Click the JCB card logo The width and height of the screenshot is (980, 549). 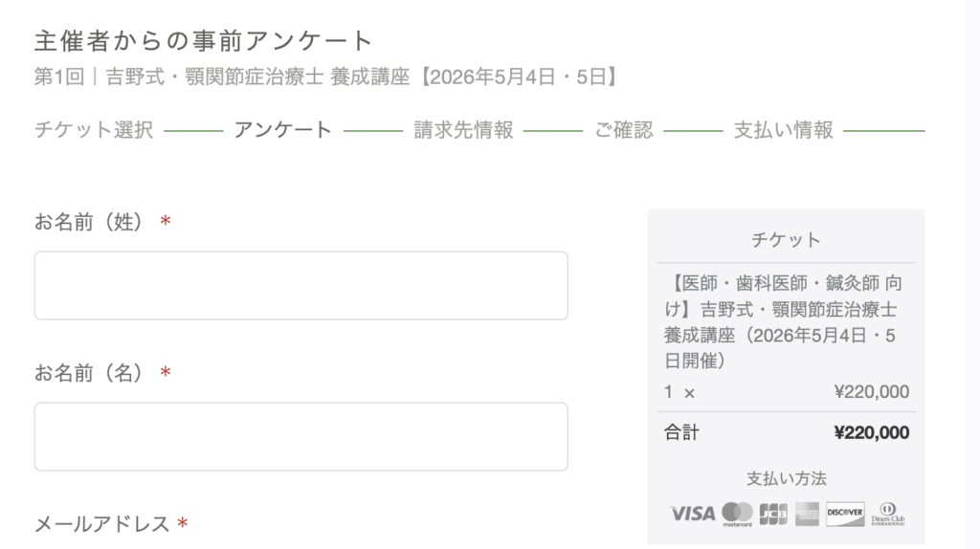(x=773, y=514)
